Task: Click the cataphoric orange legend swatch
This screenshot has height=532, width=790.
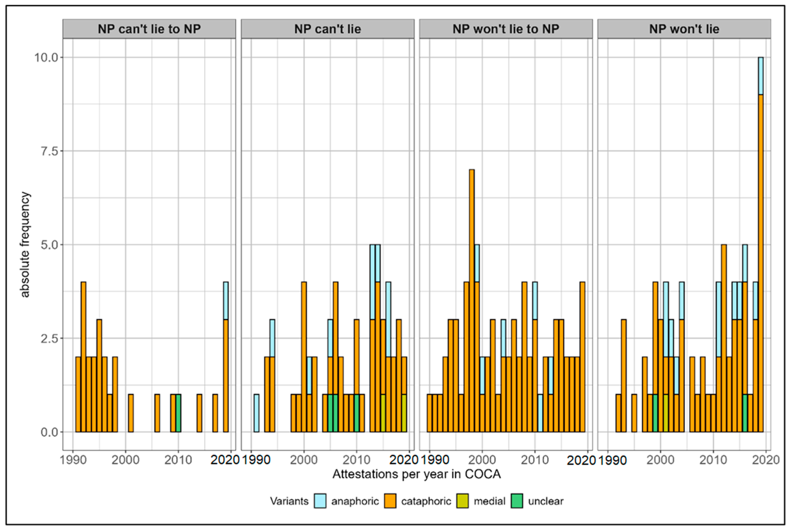Action: pos(390,501)
